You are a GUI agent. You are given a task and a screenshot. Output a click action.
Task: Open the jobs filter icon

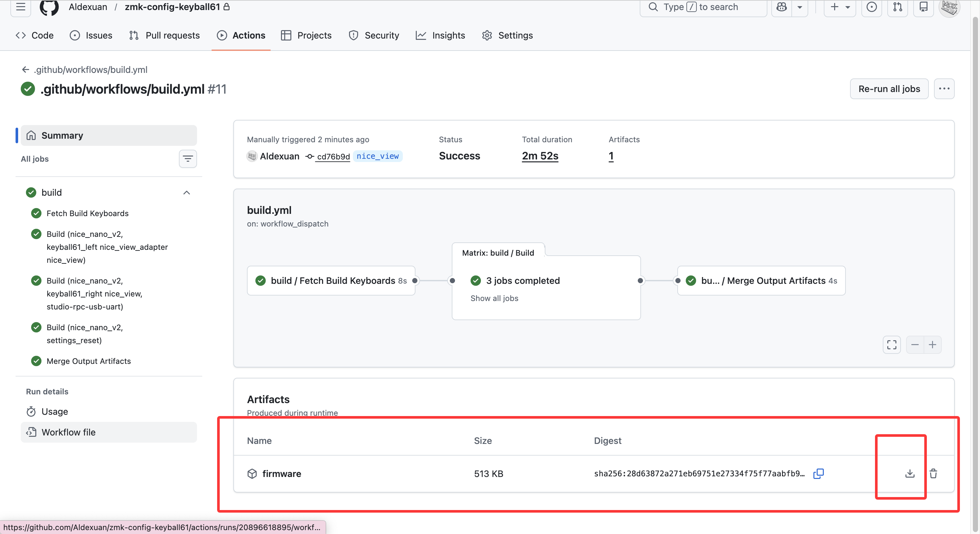click(x=188, y=159)
